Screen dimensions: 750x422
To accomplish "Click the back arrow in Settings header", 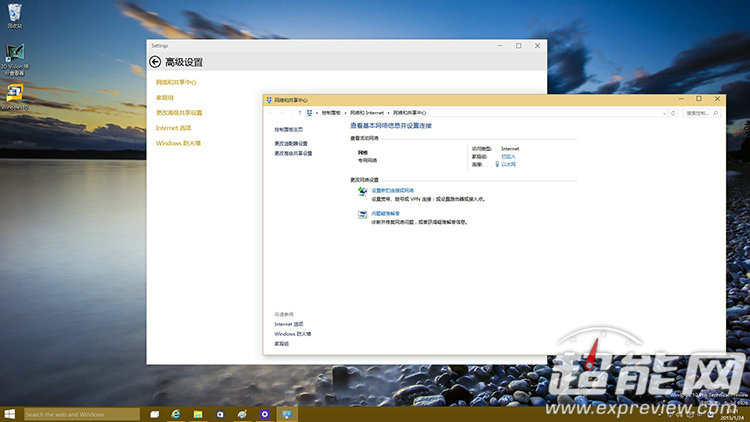I will click(x=155, y=62).
